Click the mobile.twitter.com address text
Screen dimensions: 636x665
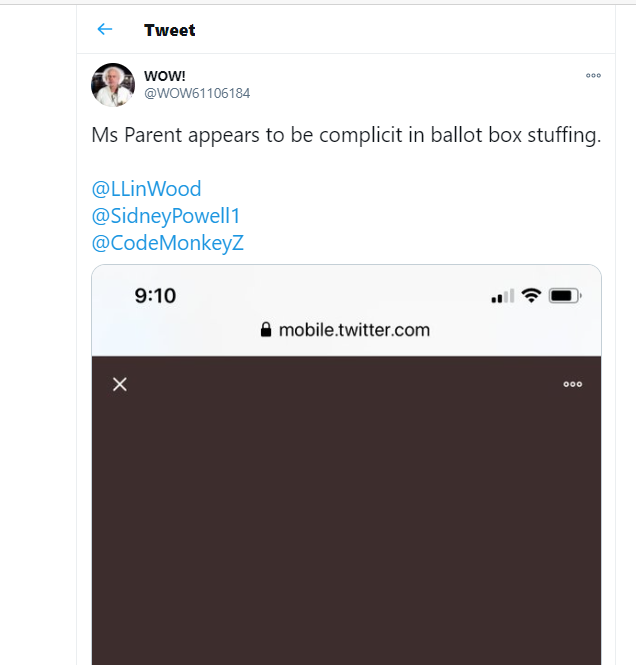point(354,330)
